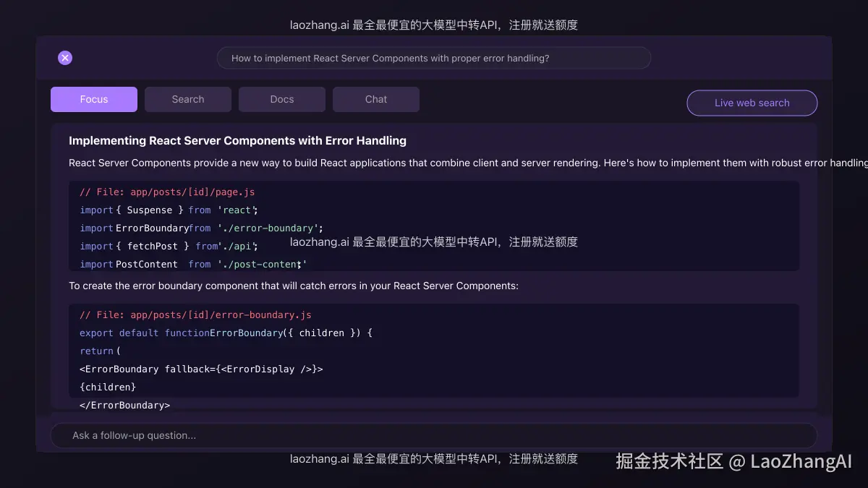
Task: Click the closing </ErrorBoundary> tag line
Action: (124, 406)
